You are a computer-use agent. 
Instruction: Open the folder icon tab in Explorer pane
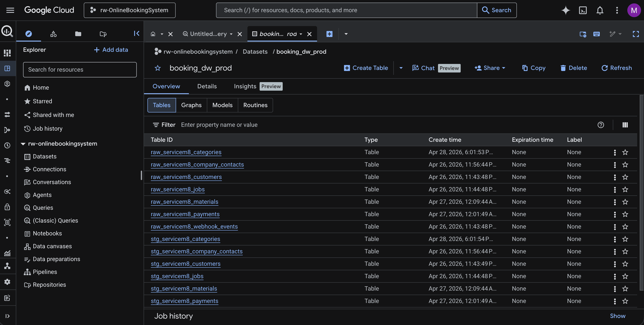tap(78, 34)
